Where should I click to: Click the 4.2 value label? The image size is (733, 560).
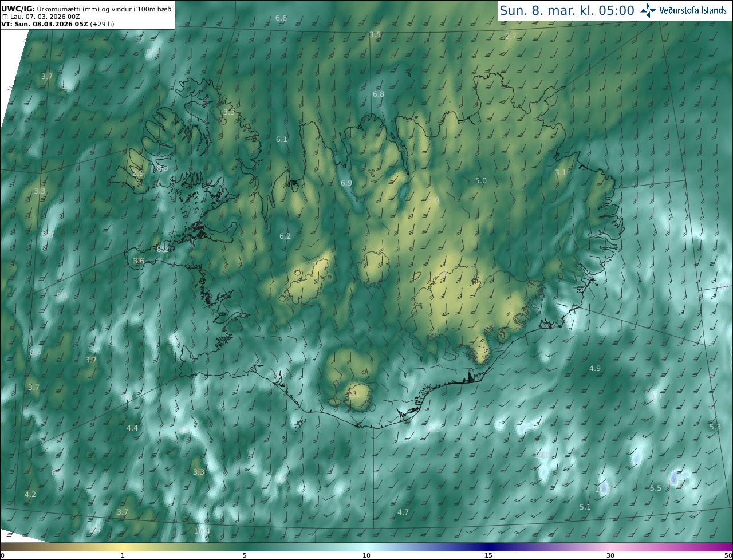pos(30,495)
